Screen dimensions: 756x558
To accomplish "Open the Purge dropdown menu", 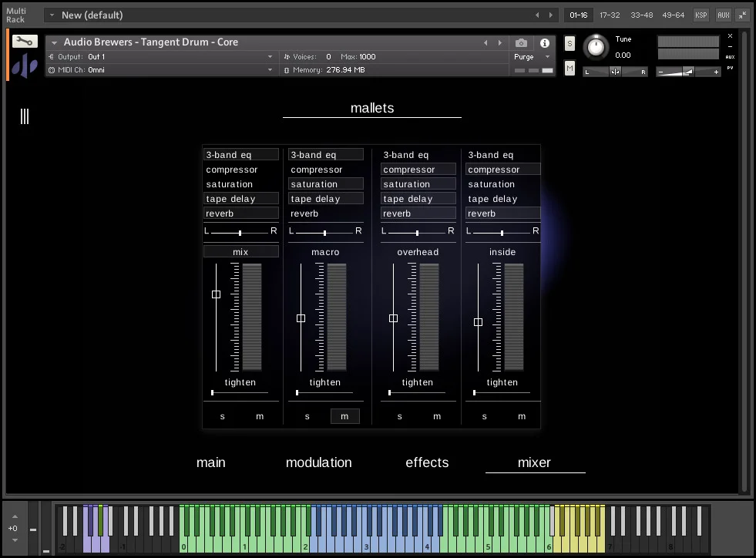I will pos(532,57).
